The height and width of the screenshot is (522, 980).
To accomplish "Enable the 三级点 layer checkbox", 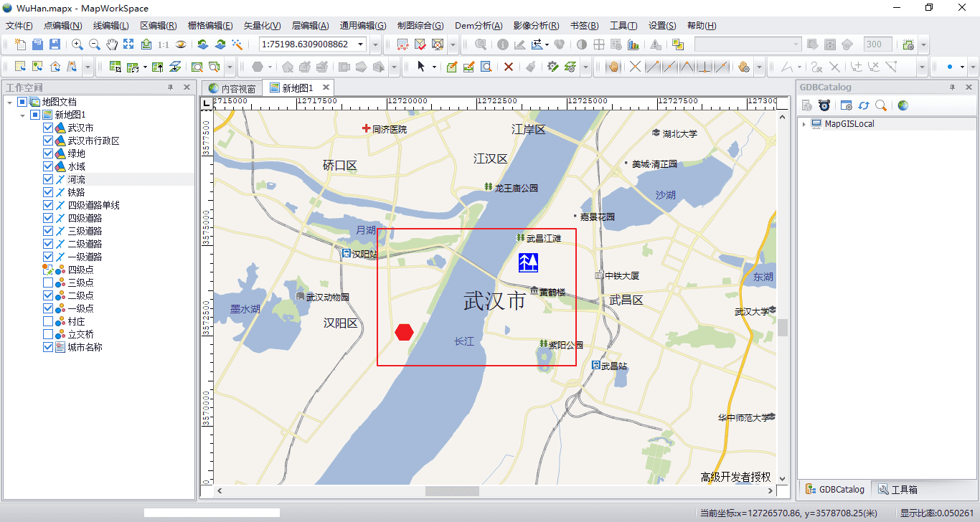I will coord(48,283).
